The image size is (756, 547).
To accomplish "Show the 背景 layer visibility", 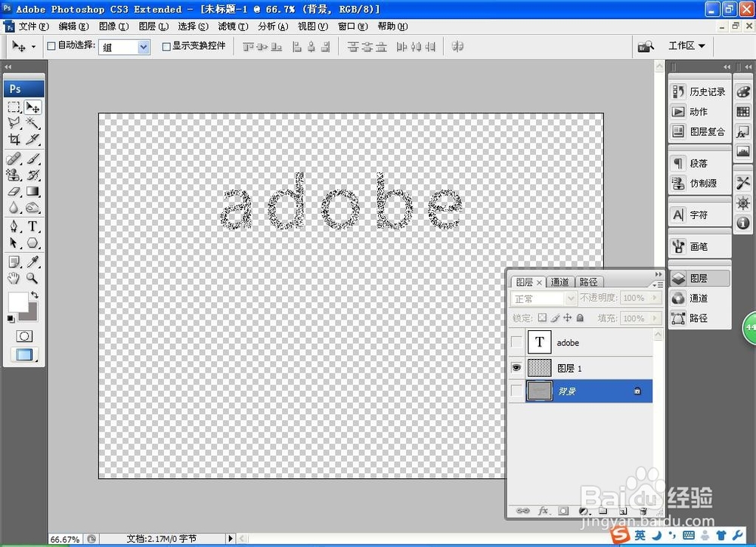I will coord(516,391).
